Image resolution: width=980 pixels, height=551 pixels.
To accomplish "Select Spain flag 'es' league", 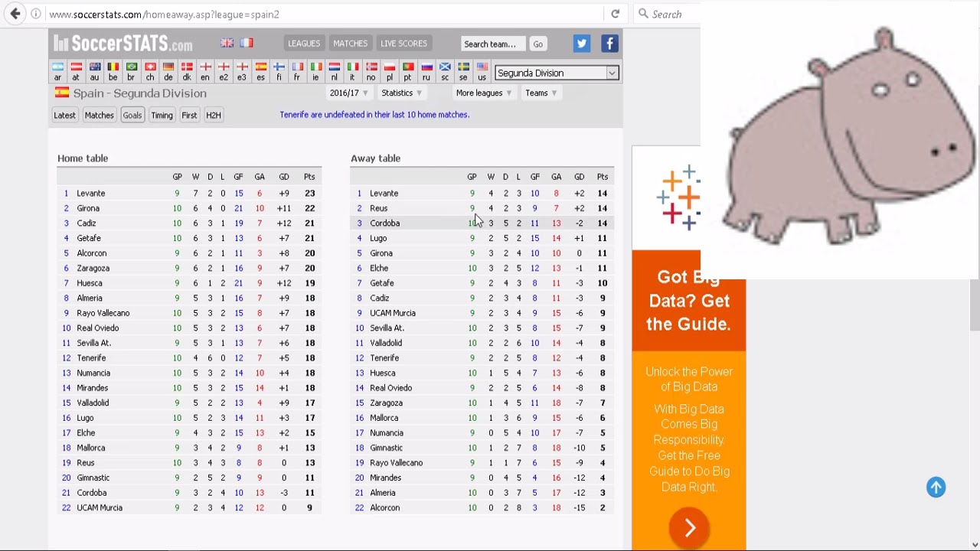I will (x=260, y=72).
